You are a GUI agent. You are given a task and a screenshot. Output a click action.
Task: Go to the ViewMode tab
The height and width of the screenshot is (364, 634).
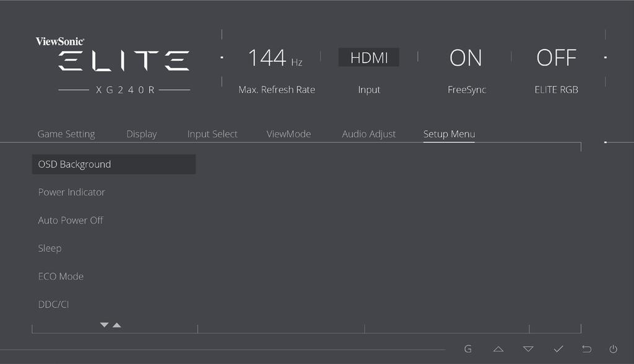(289, 134)
